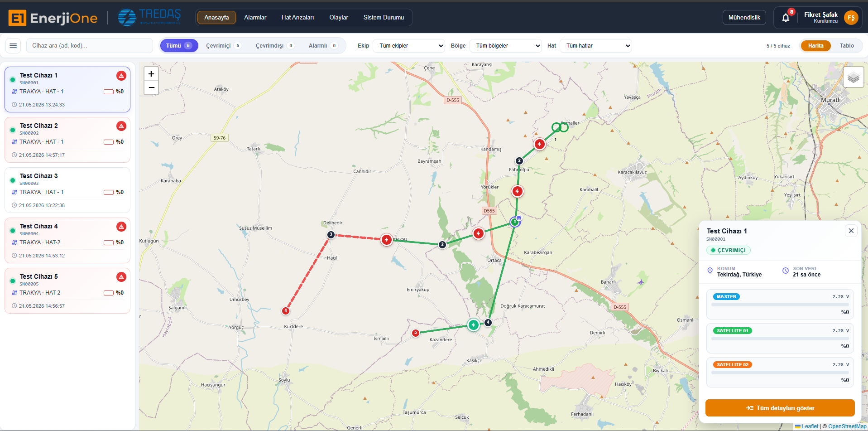Filter devices by Alarmlı
Image resolution: width=868 pixels, height=431 pixels.
click(x=323, y=46)
